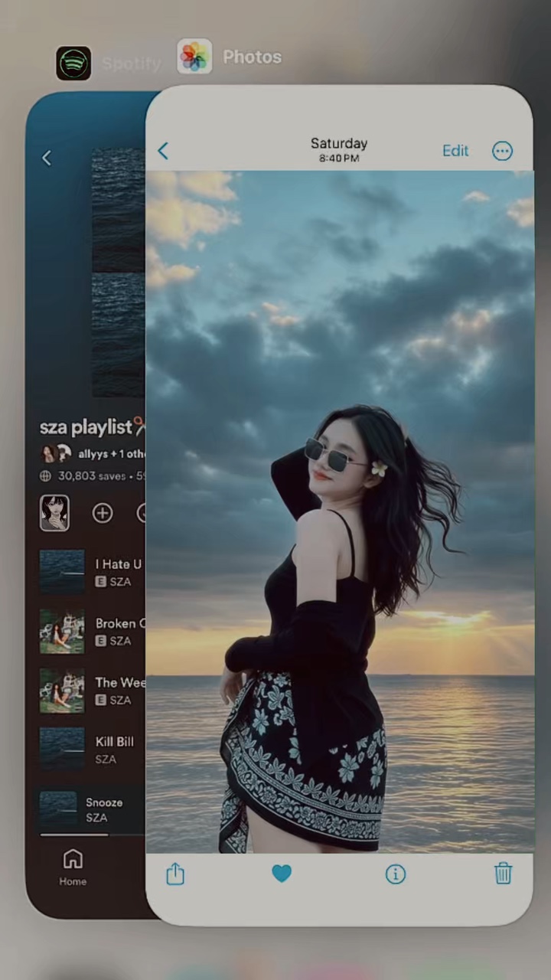
Task: Play the Kill Bill track
Action: (x=93, y=750)
